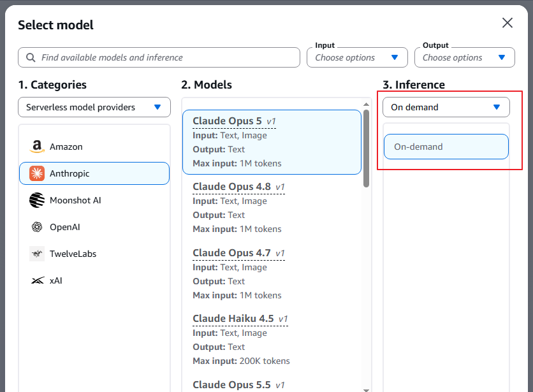Choose the Claude Opus 4.7 model

pos(272,274)
